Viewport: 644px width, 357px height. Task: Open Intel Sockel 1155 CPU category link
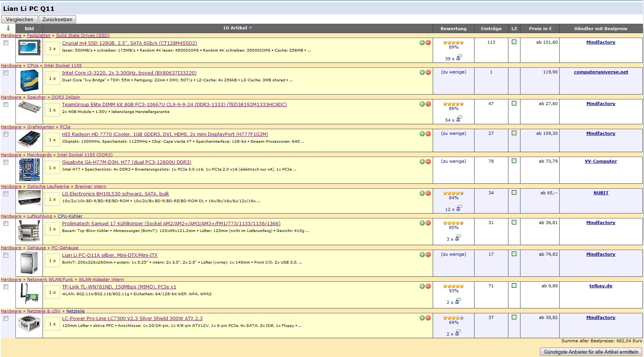63,66
